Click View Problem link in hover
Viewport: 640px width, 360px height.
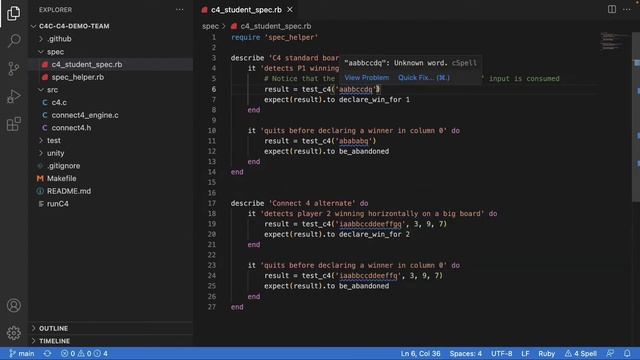(x=367, y=78)
